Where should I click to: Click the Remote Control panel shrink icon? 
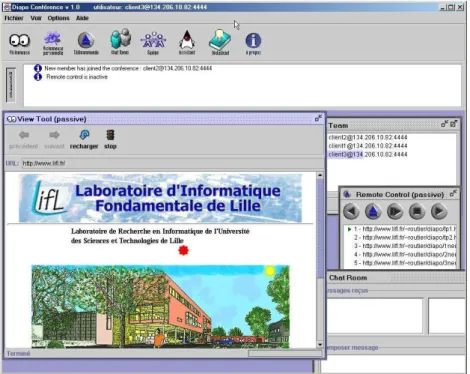[453, 193]
